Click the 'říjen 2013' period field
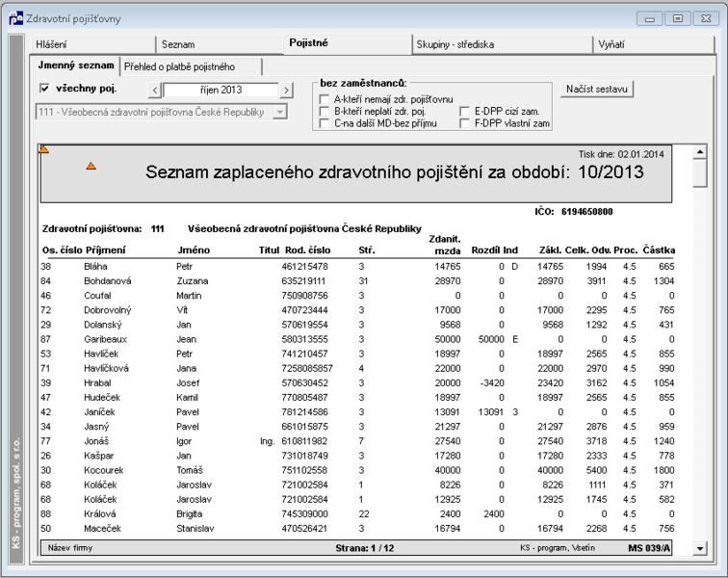Image resolution: width=728 pixels, height=578 pixels. point(221,90)
